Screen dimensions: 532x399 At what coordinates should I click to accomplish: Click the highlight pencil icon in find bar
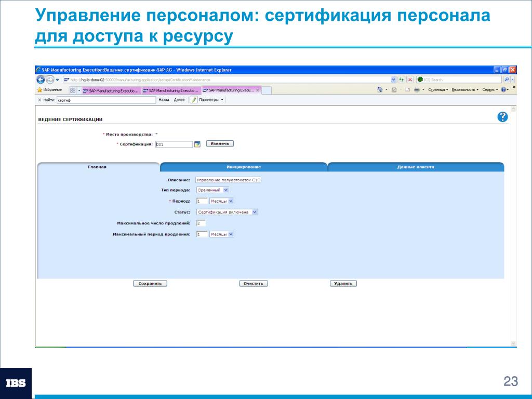coord(194,100)
